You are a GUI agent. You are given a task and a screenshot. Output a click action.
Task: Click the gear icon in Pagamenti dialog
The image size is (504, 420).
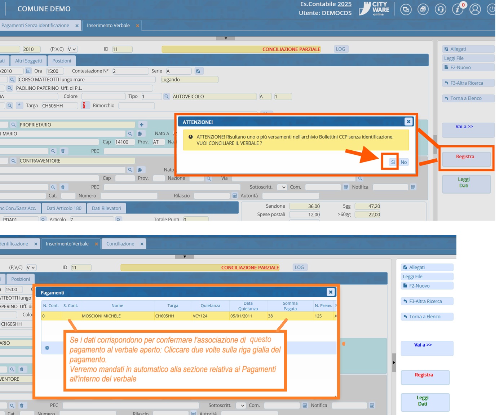(47, 348)
